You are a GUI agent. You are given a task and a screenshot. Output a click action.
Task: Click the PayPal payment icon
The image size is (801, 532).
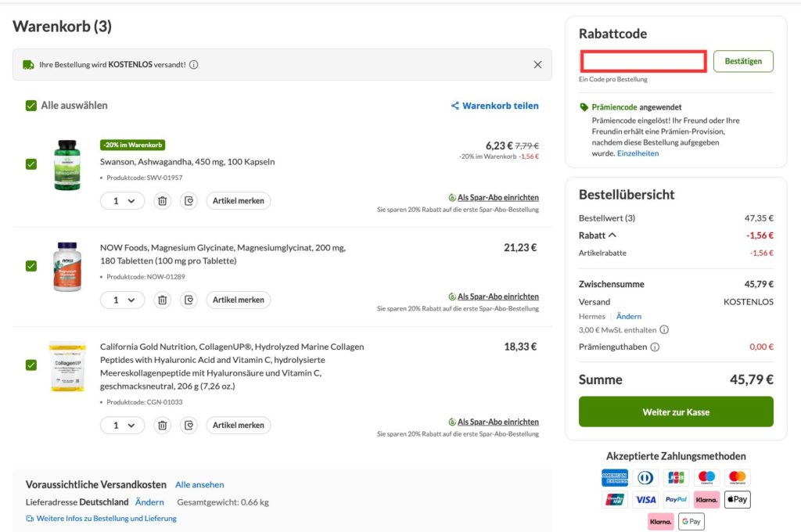[x=676, y=499]
